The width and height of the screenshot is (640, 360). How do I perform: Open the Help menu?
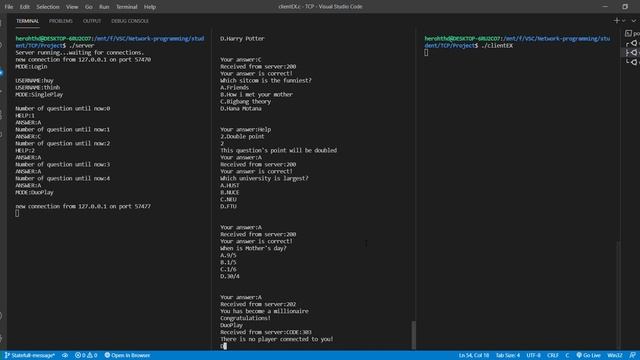150,7
